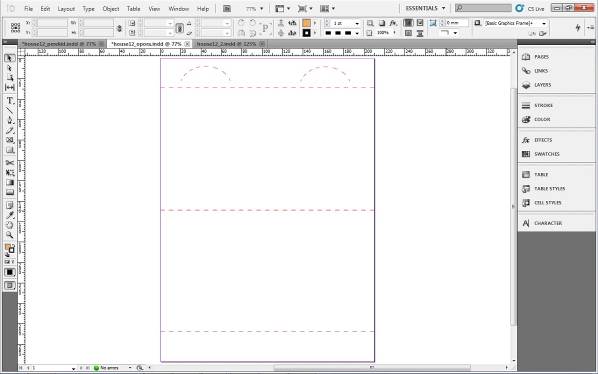Open the Object menu

tap(111, 8)
